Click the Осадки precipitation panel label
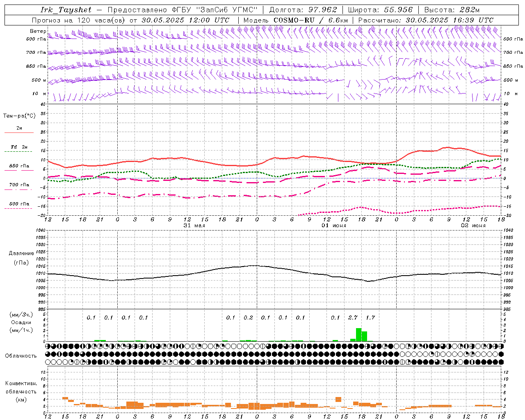525x420 pixels. pos(21,322)
